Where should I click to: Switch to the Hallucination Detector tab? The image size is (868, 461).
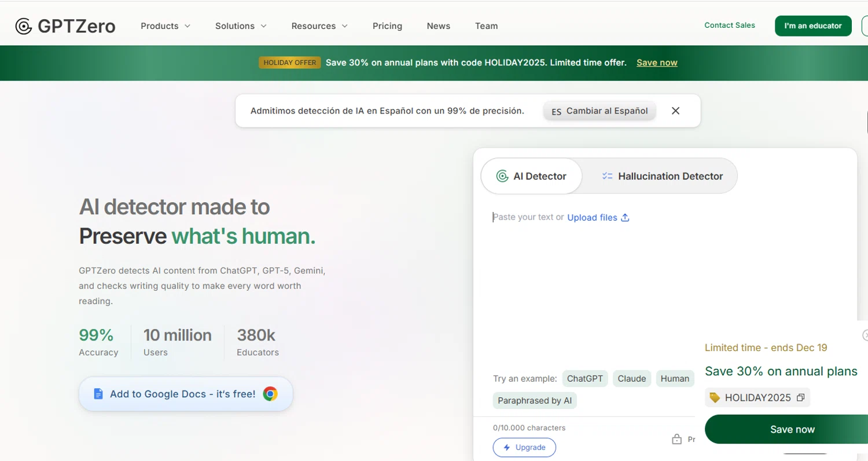[x=662, y=176]
